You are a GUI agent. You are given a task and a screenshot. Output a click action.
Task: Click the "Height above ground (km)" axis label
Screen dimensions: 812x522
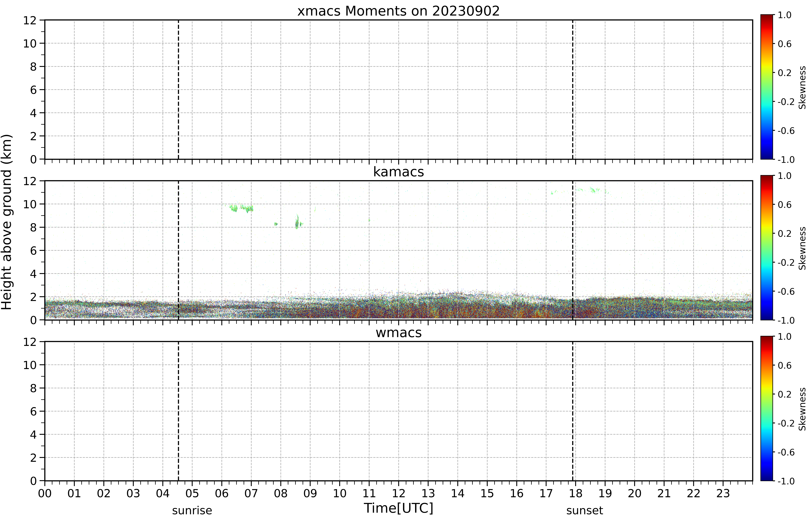tap(7, 222)
